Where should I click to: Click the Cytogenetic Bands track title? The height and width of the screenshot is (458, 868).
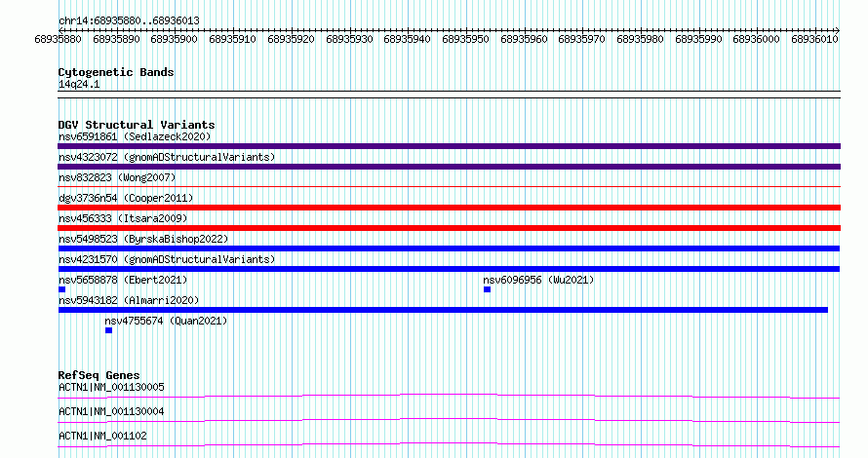point(116,72)
